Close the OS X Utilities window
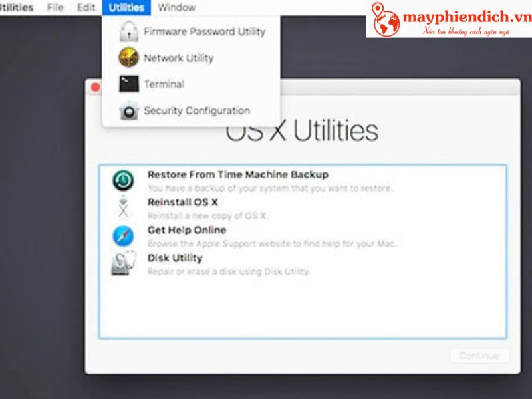This screenshot has height=399, width=532. click(x=96, y=88)
